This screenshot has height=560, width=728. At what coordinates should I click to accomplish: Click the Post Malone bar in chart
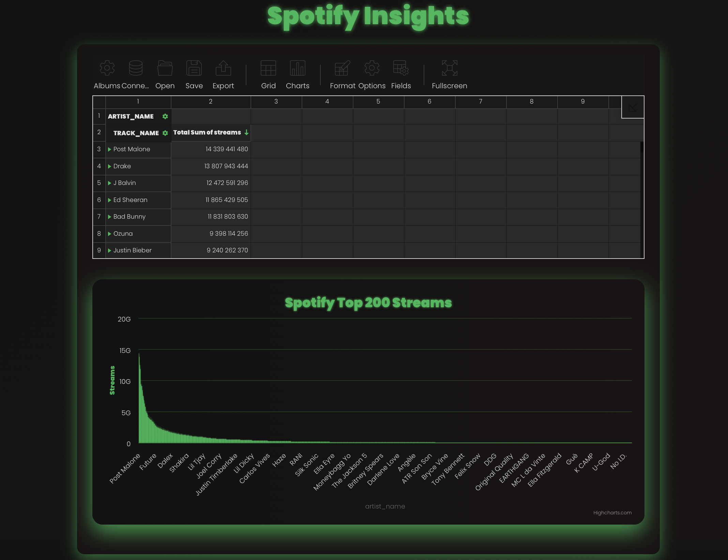tap(139, 399)
